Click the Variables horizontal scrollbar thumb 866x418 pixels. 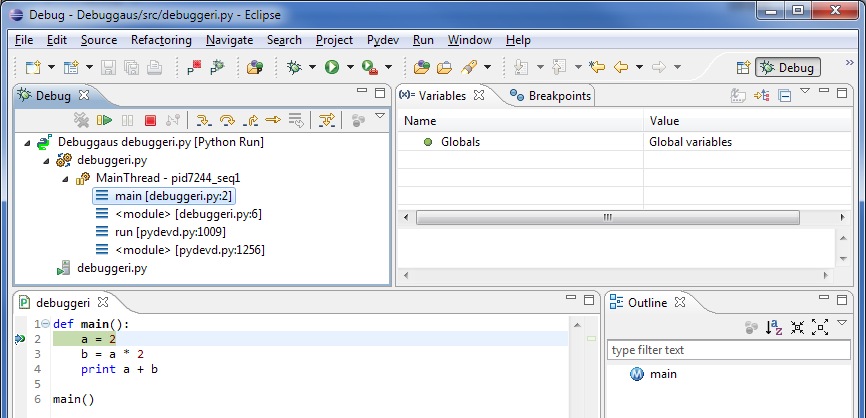608,218
